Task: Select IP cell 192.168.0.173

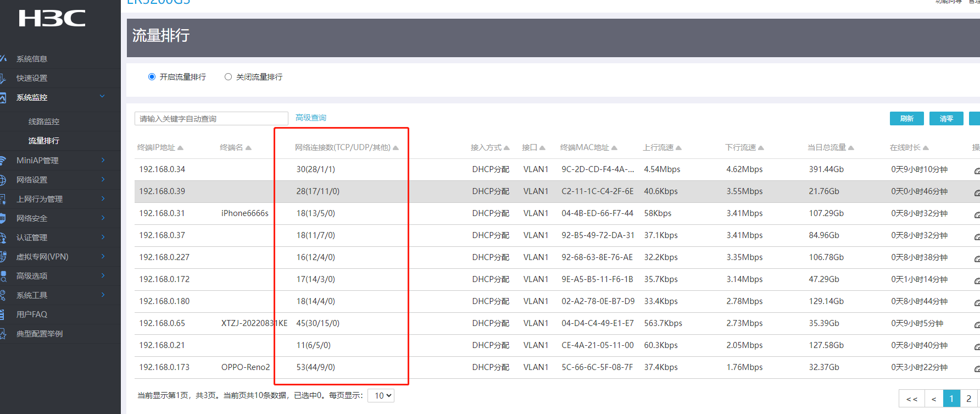Action: [x=164, y=367]
